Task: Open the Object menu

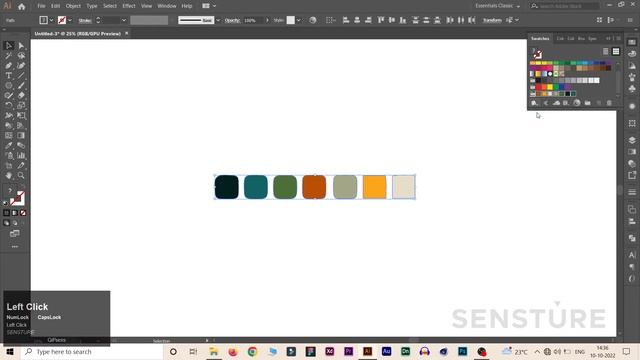Action: click(73, 6)
